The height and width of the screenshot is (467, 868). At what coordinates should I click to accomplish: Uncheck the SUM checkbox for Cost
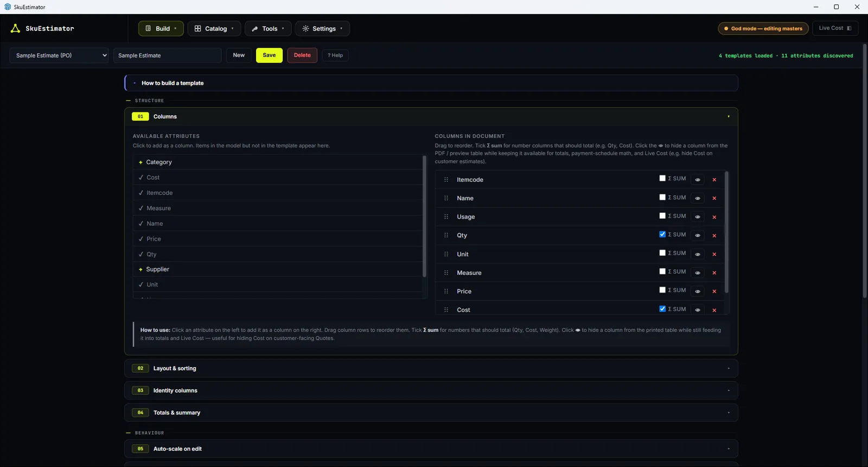tap(662, 308)
